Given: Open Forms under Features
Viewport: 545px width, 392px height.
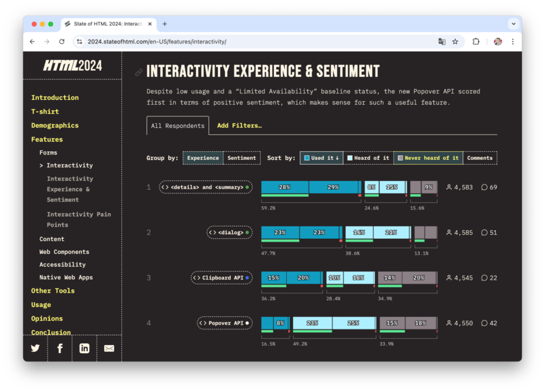Looking at the screenshot, I should (48, 152).
